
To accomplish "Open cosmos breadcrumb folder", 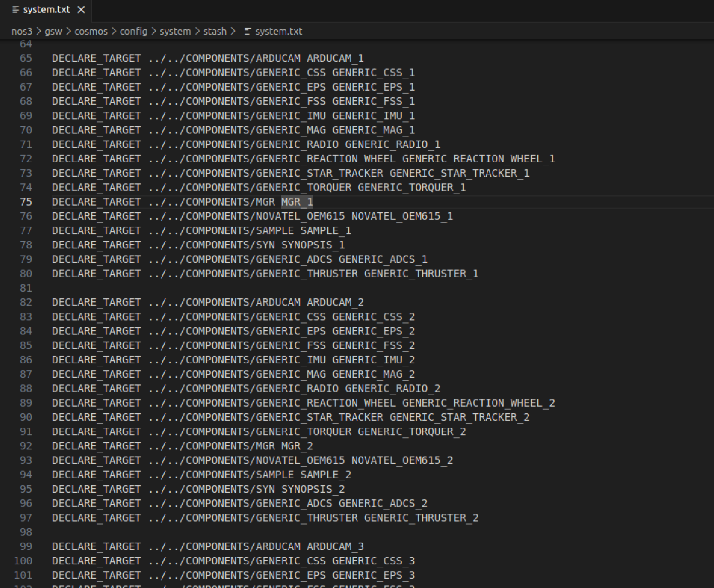I will click(x=91, y=31).
